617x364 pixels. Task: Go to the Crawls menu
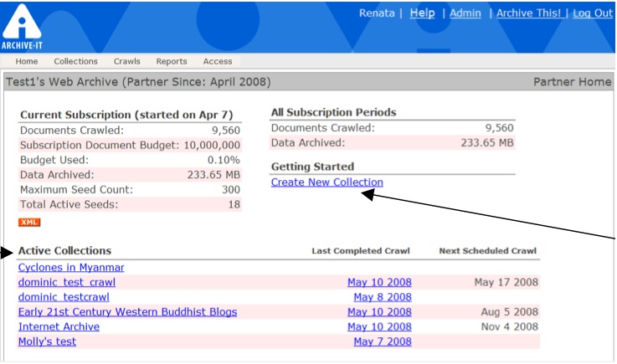pos(127,61)
